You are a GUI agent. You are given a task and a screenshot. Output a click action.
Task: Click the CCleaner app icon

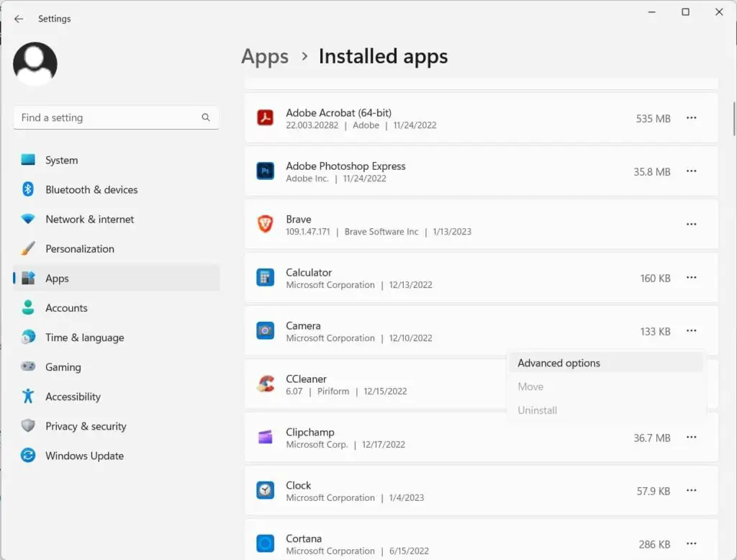coord(266,384)
